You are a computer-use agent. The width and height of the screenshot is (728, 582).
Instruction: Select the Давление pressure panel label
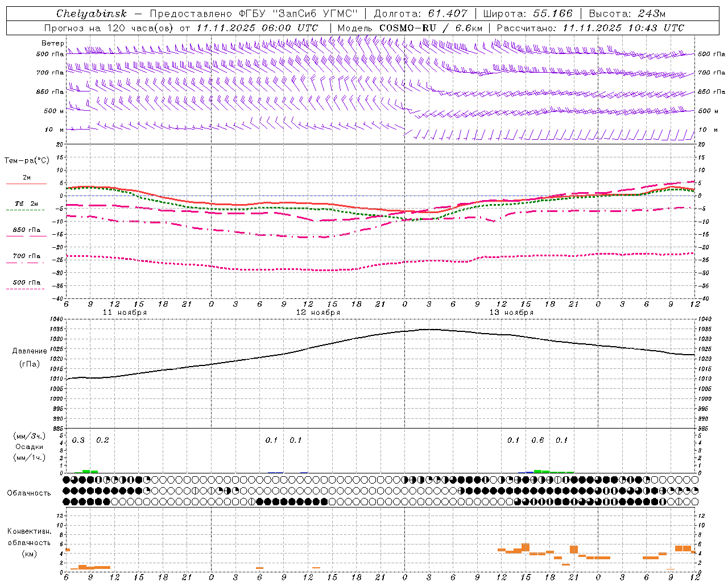[30, 351]
